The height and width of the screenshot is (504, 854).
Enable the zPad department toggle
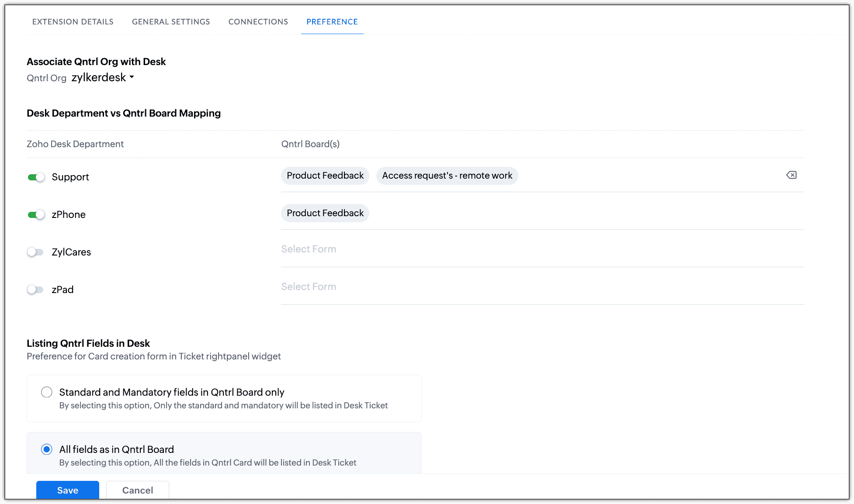[x=35, y=290]
